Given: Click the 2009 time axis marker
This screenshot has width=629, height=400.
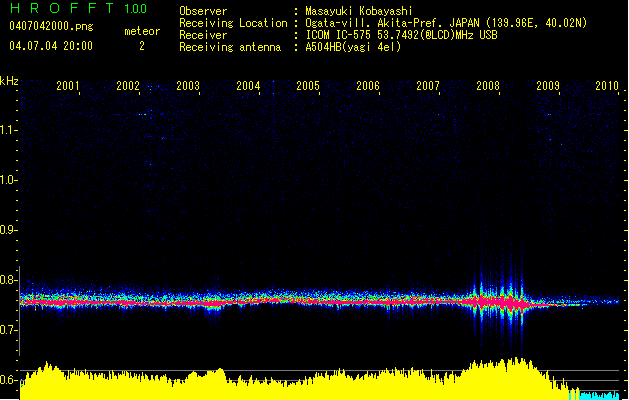Looking at the screenshot, I should tap(548, 85).
